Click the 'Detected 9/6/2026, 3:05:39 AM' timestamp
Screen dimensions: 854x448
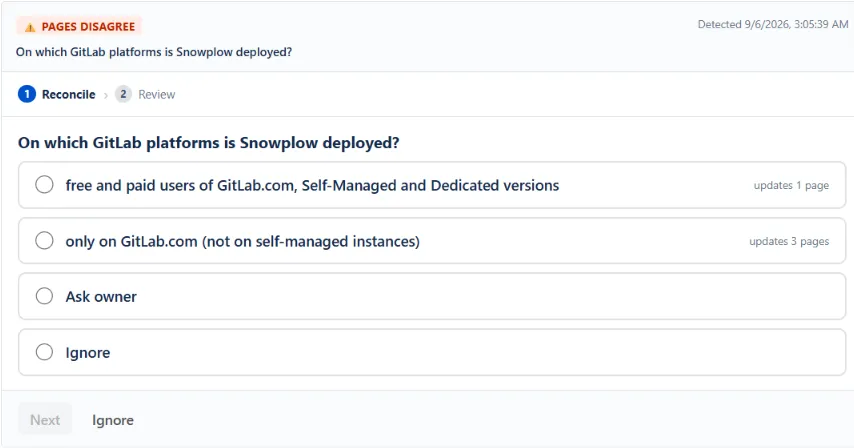(773, 24)
